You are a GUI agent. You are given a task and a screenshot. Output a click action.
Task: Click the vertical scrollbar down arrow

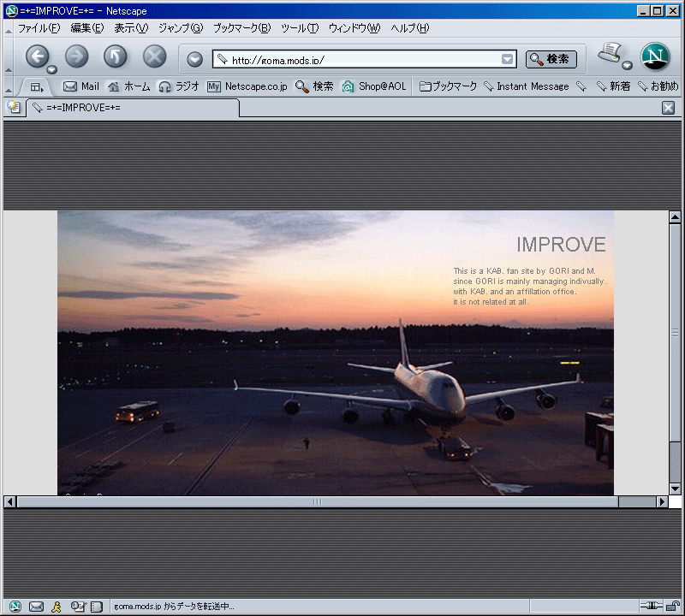click(675, 489)
